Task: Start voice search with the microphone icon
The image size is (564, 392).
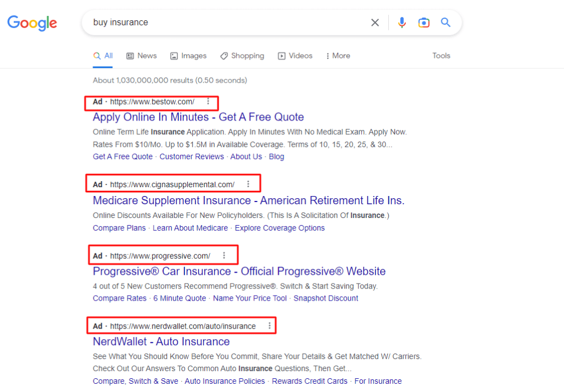Action: pyautogui.click(x=402, y=23)
